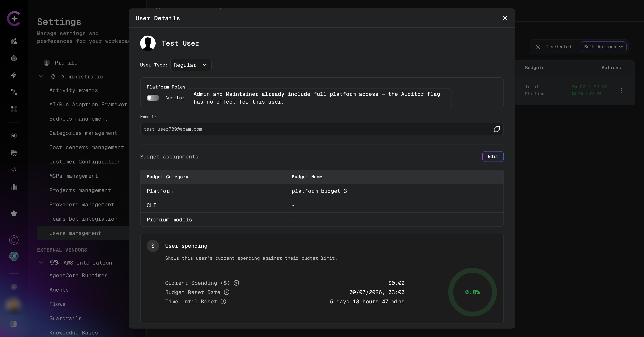The height and width of the screenshot is (337, 644).
Task: Select Users management menu item
Action: point(83,233)
